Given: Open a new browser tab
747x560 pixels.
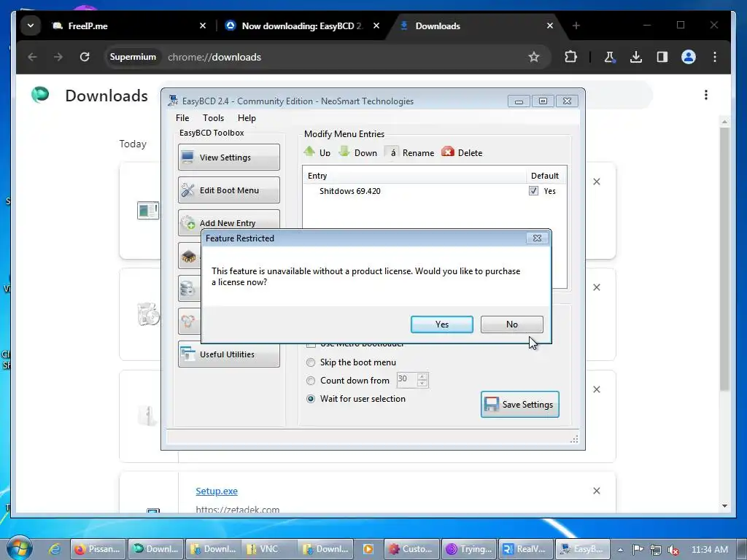Looking at the screenshot, I should tap(576, 26).
